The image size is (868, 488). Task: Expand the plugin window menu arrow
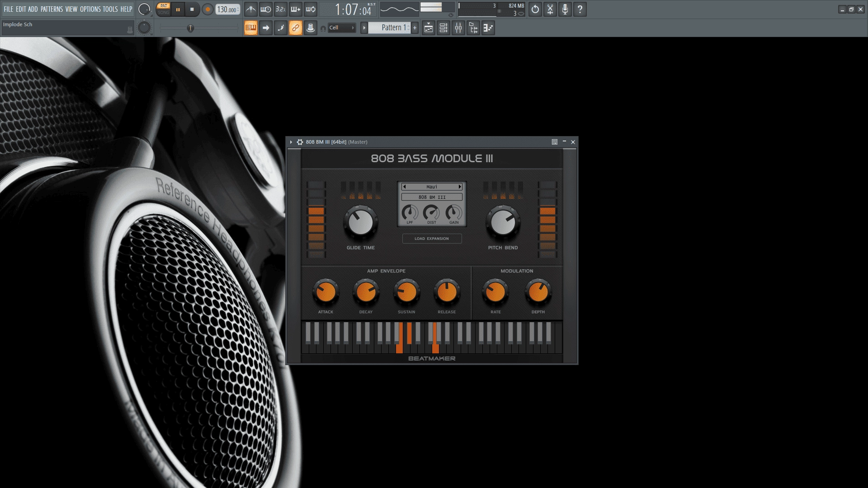[291, 142]
